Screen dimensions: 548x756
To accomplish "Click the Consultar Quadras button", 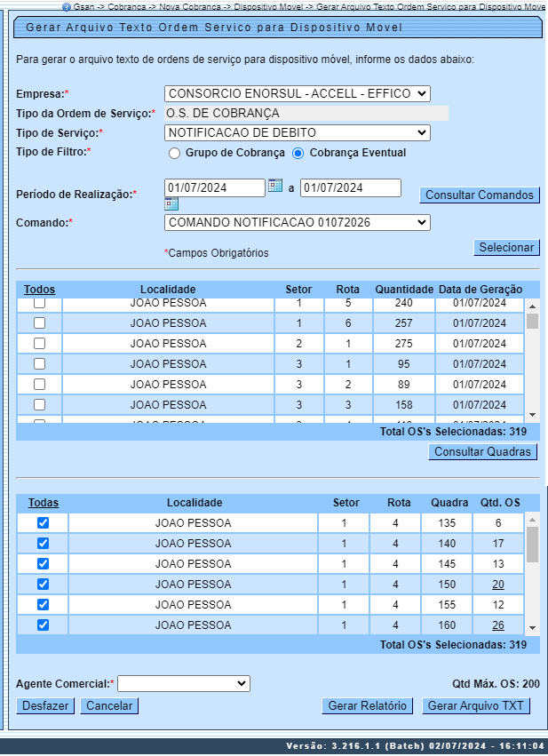I will click(483, 452).
